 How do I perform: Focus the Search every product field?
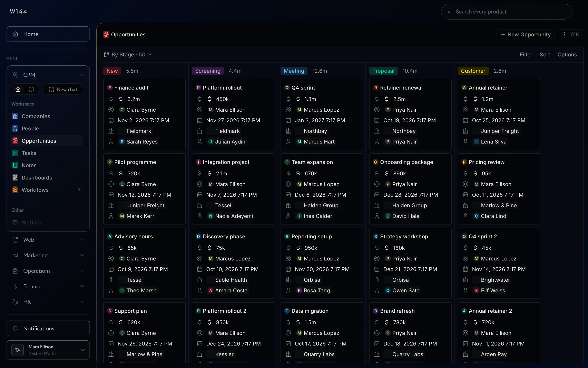507,12
